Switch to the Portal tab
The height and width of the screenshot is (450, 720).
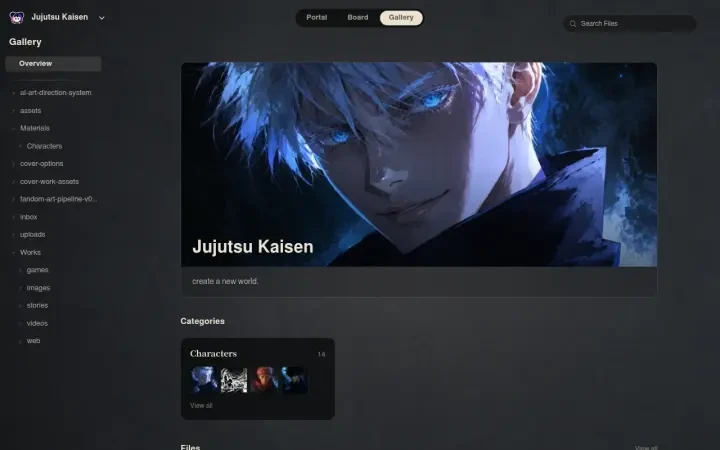click(316, 17)
